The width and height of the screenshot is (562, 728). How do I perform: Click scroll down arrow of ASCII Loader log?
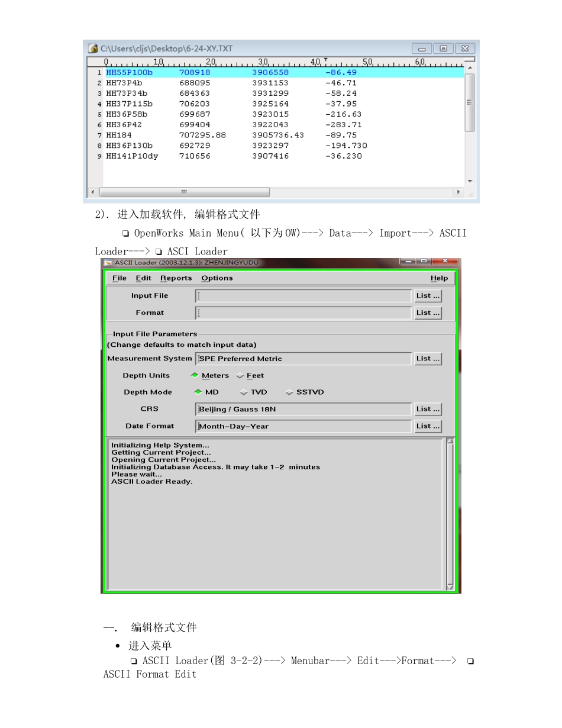(450, 587)
